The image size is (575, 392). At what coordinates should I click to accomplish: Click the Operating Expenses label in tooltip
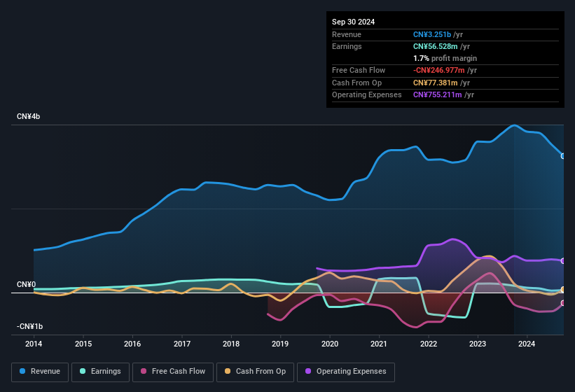367,95
